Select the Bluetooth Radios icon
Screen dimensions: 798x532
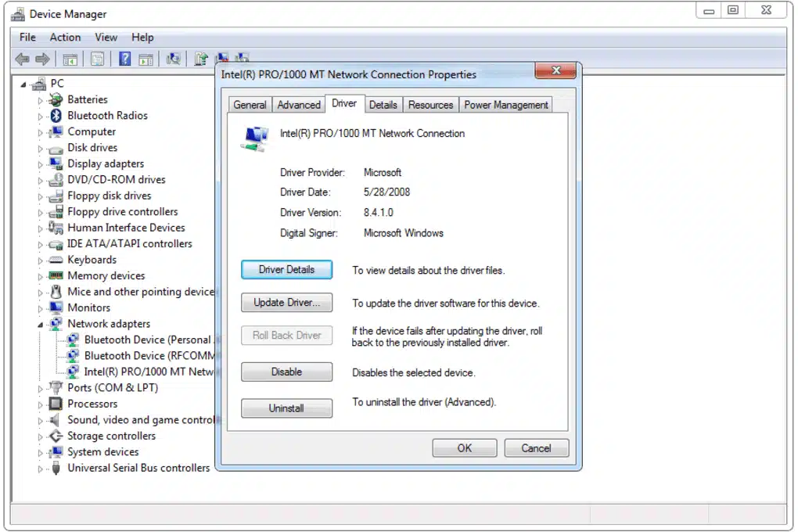56,116
